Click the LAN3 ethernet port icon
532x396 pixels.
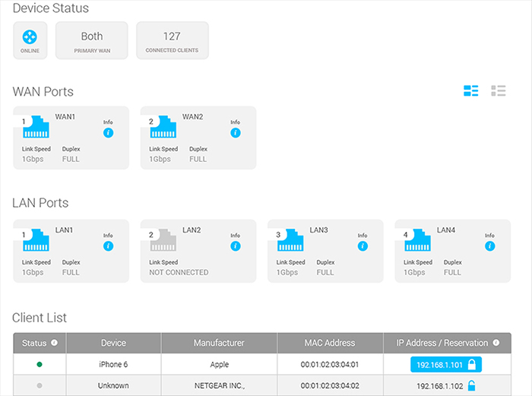(290, 240)
